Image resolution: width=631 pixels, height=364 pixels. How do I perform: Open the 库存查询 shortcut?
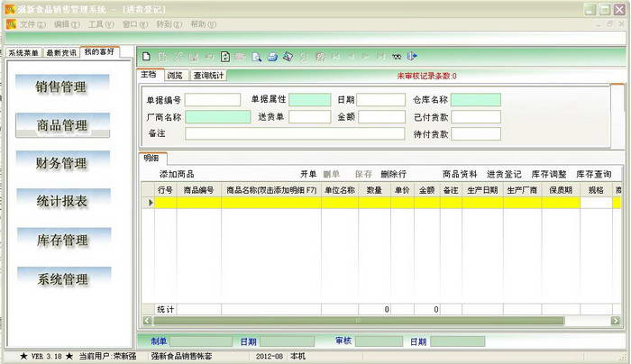pos(594,174)
